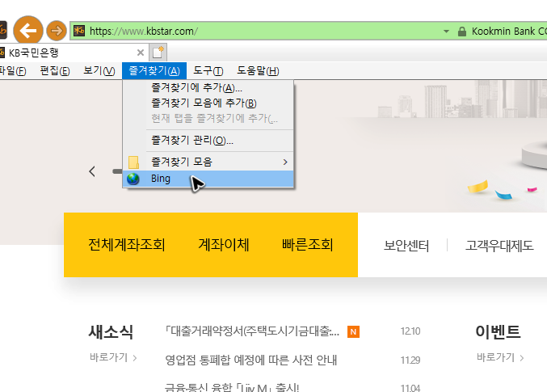Click the 이벤트 heading
Screen dimensions: 547x392
tap(498, 331)
